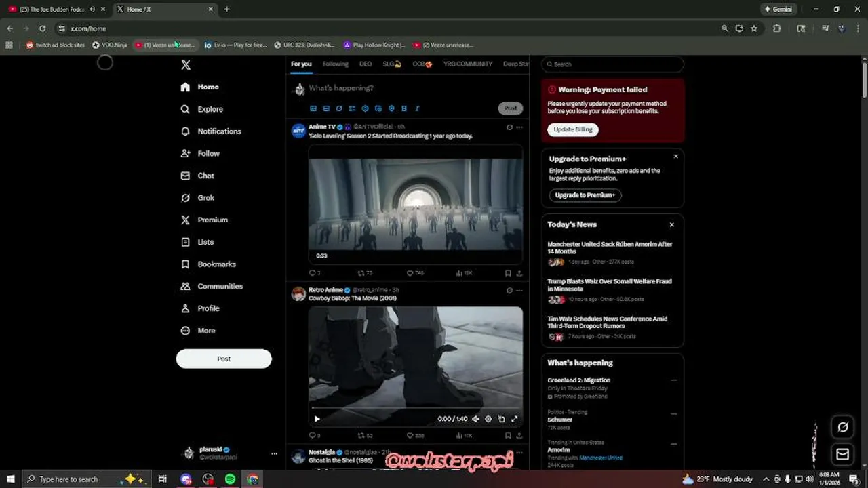Open Cowboy Bebop video playback settings
The height and width of the screenshot is (488, 868).
pyautogui.click(x=488, y=419)
